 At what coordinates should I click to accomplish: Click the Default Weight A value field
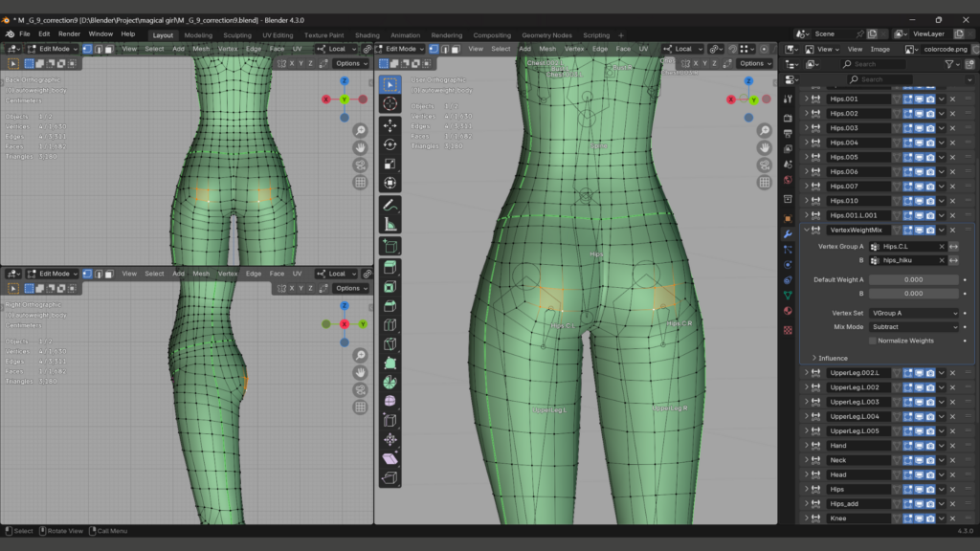[x=913, y=279]
